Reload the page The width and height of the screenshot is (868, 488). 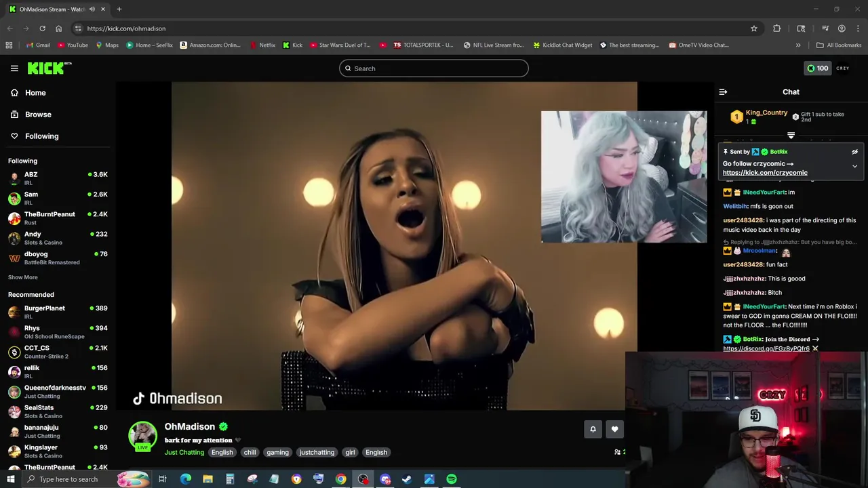42,28
